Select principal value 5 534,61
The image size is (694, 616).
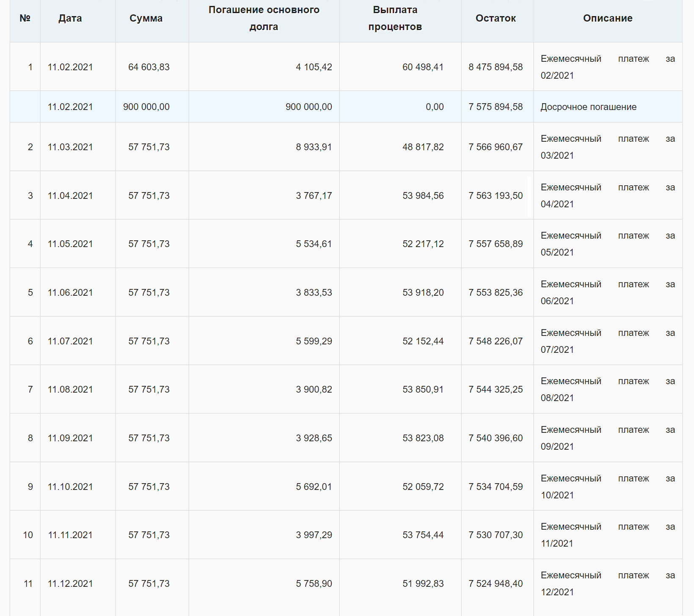tap(314, 244)
